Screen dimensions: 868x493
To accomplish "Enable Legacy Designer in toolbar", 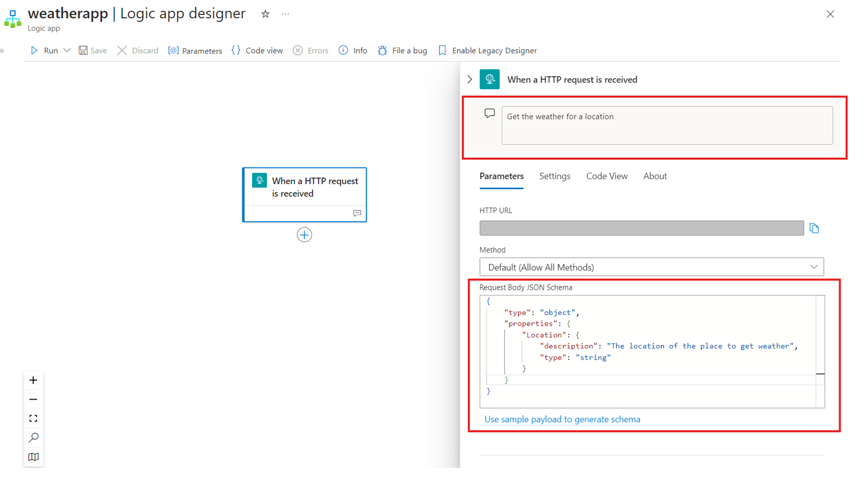I will pyautogui.click(x=487, y=50).
